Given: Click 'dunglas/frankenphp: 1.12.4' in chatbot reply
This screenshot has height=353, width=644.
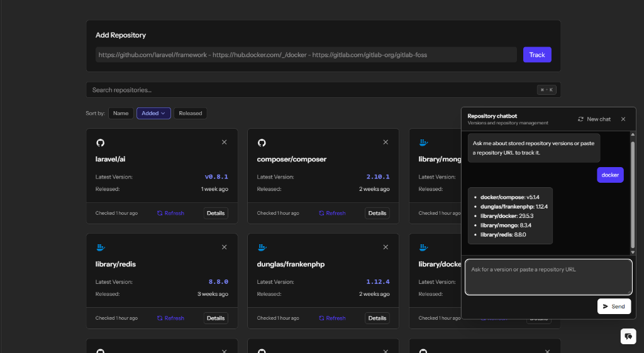Looking at the screenshot, I should (514, 207).
